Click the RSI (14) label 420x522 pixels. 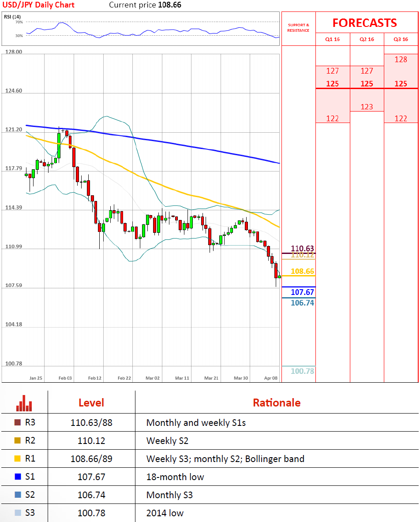coord(12,17)
